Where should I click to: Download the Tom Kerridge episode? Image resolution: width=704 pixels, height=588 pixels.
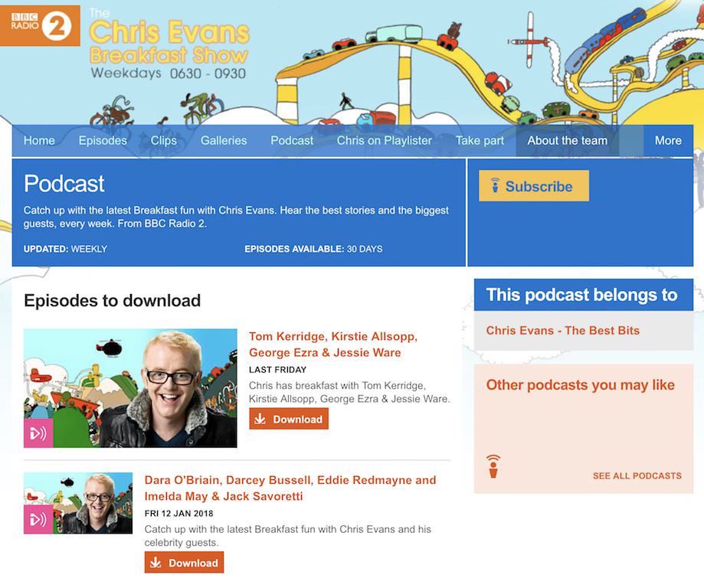(289, 419)
